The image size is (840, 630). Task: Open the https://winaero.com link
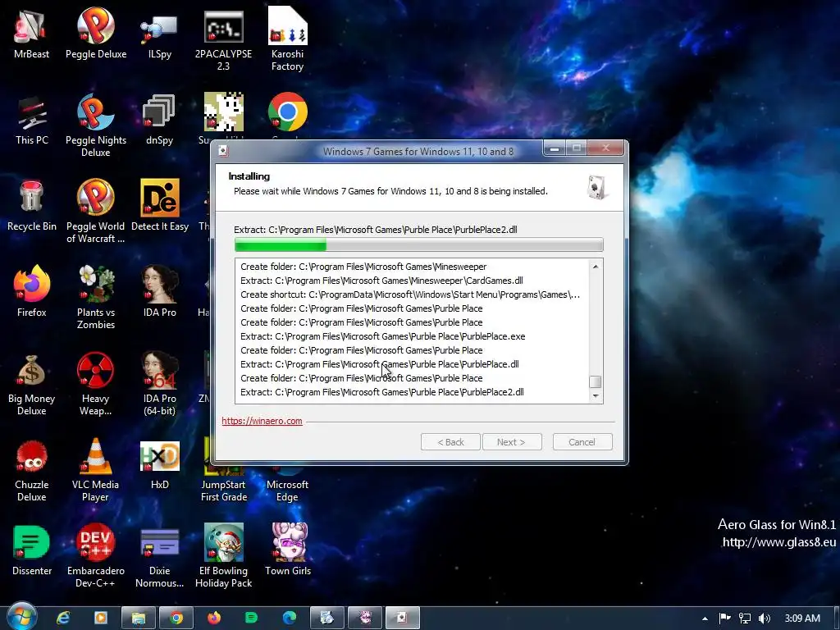[262, 421]
